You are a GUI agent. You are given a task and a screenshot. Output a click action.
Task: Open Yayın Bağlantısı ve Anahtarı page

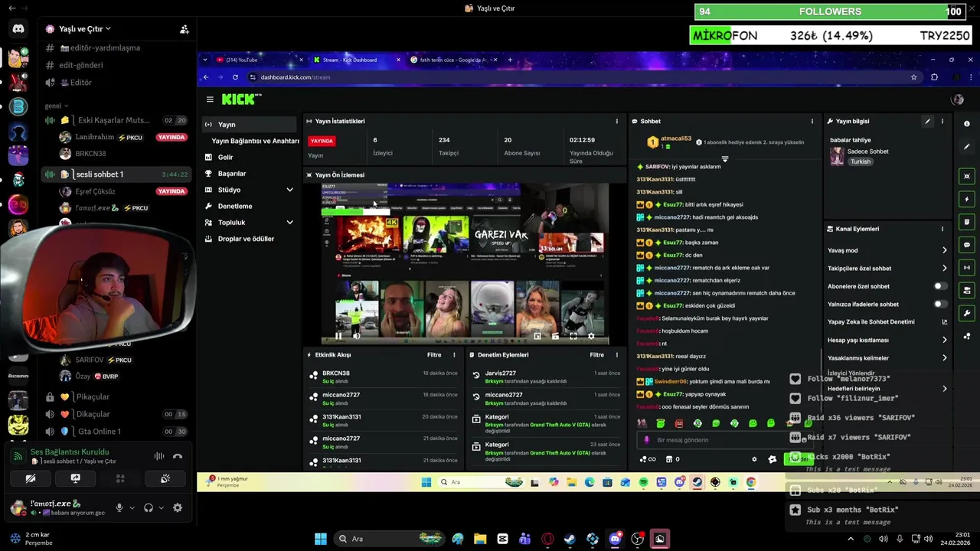(x=255, y=141)
